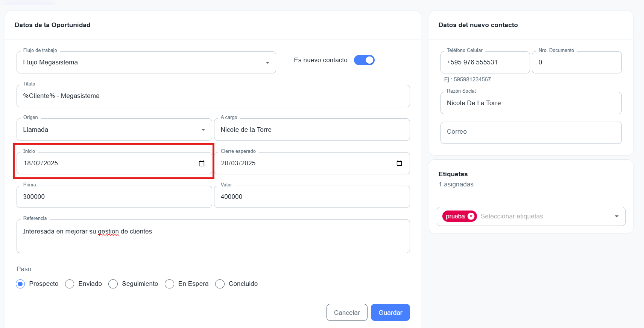644x328 pixels.
Task: Click the Guardar button
Action: click(390, 313)
